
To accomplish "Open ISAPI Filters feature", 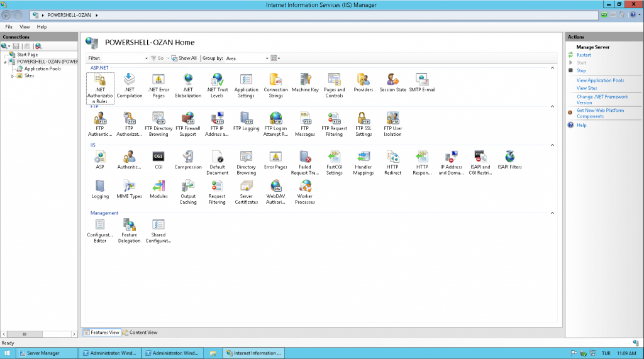I will (x=509, y=160).
